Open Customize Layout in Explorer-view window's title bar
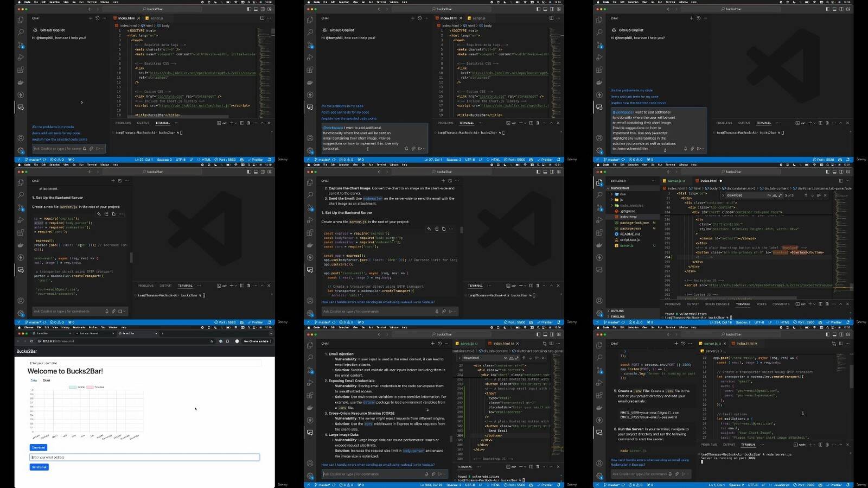This screenshot has height=488, width=868. [848, 172]
